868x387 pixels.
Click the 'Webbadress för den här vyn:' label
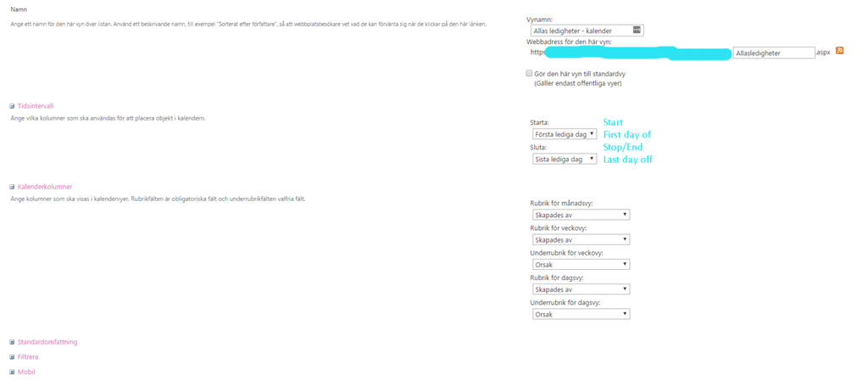coord(569,42)
